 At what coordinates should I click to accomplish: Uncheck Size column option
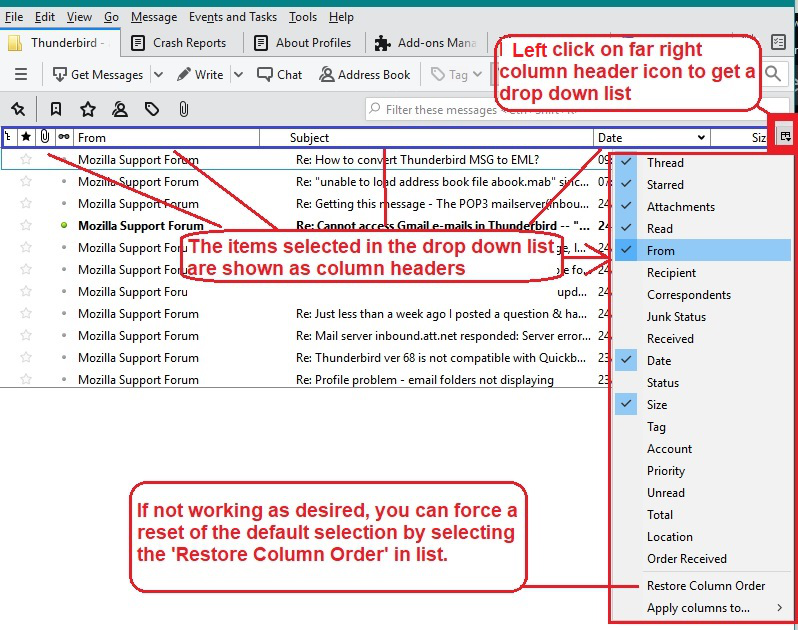(x=703, y=405)
